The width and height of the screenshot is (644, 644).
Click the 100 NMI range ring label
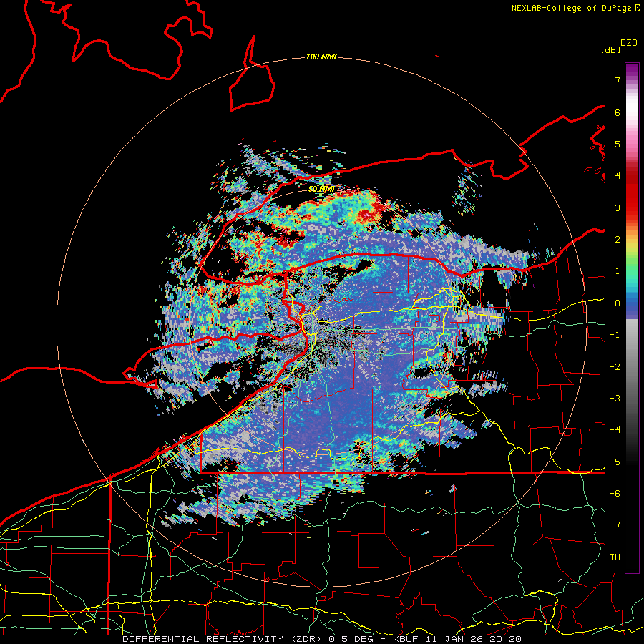(321, 57)
